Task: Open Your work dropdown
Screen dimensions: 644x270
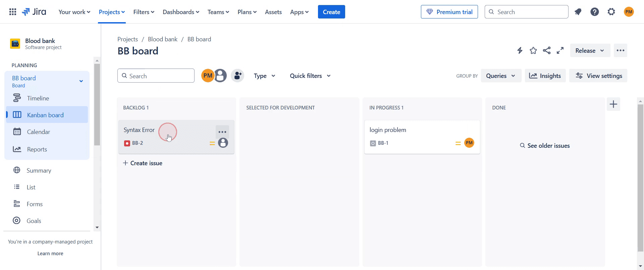Action: (74, 12)
